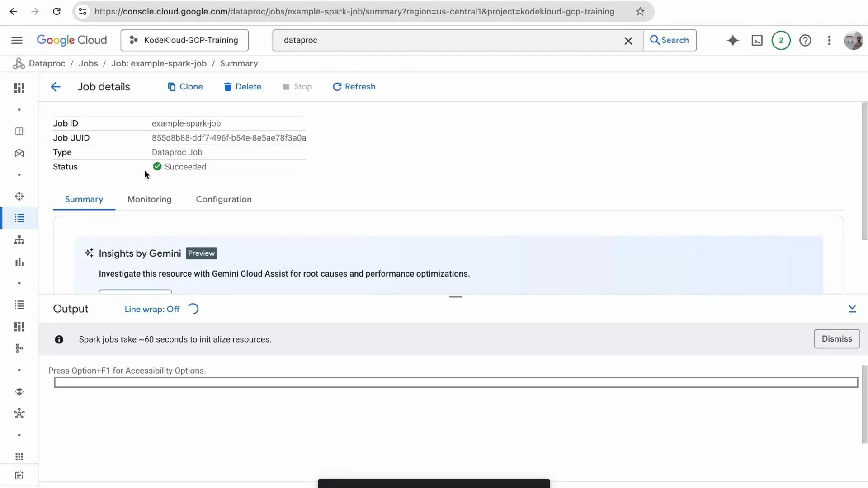Navigate to Jobs breadcrumb

[88, 64]
